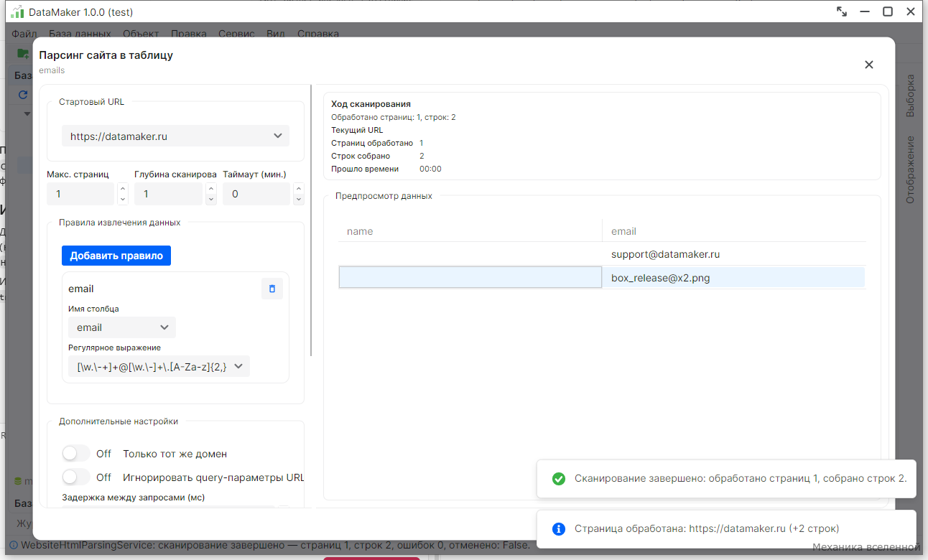The height and width of the screenshot is (560, 928).
Task: Close the Парсинг сайта в таблицу dialog
Action: click(868, 65)
